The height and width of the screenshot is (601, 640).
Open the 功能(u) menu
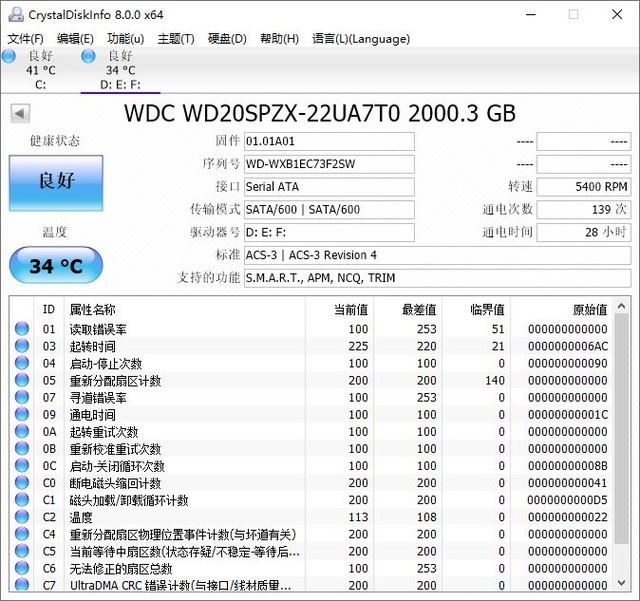pyautogui.click(x=126, y=39)
